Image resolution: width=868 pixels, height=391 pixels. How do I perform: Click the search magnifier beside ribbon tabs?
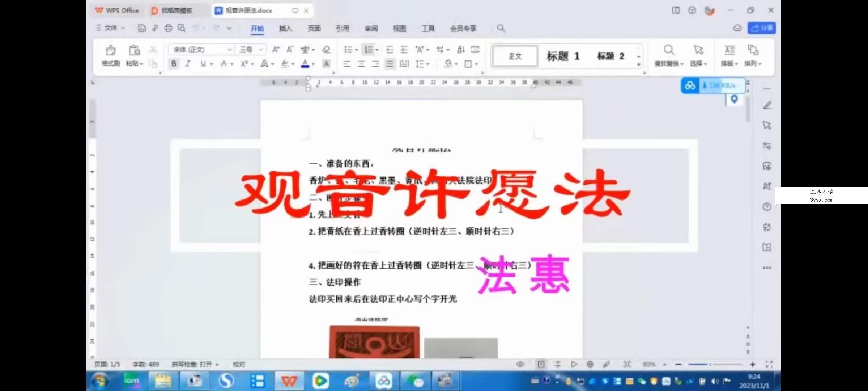click(501, 28)
